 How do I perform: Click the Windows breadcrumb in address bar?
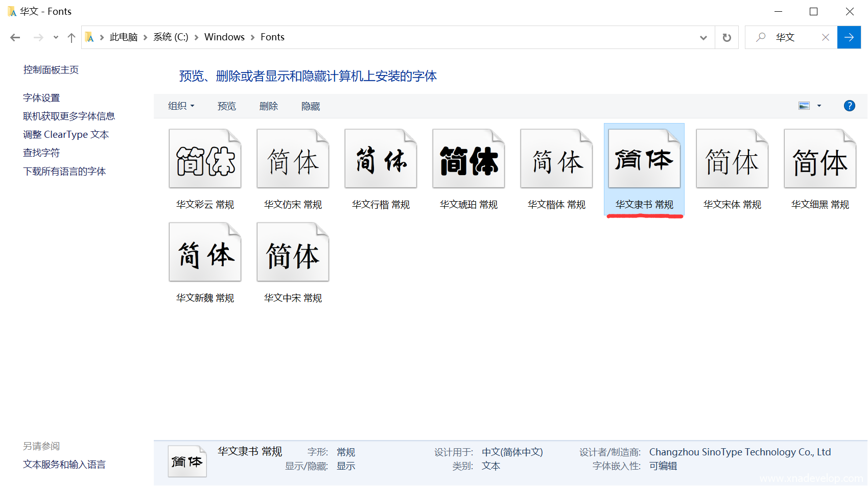(224, 37)
